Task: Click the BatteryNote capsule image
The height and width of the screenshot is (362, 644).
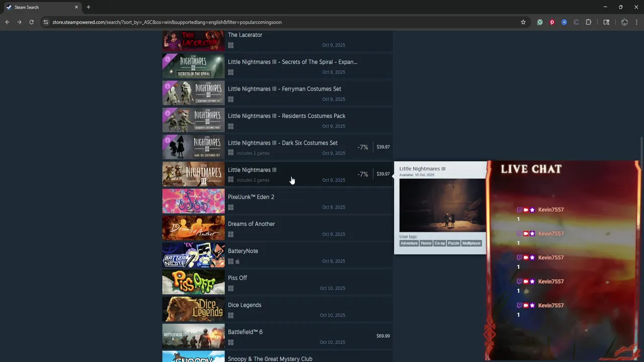Action: pos(193,255)
